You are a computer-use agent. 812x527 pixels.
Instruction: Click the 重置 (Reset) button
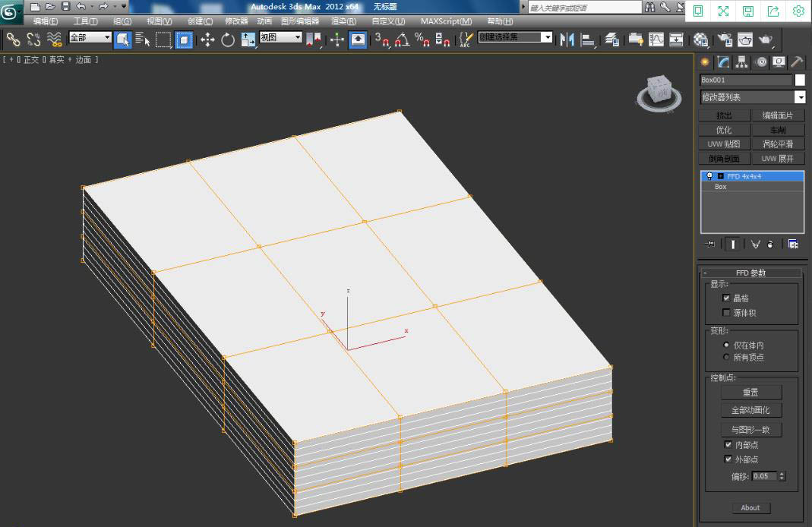click(750, 393)
